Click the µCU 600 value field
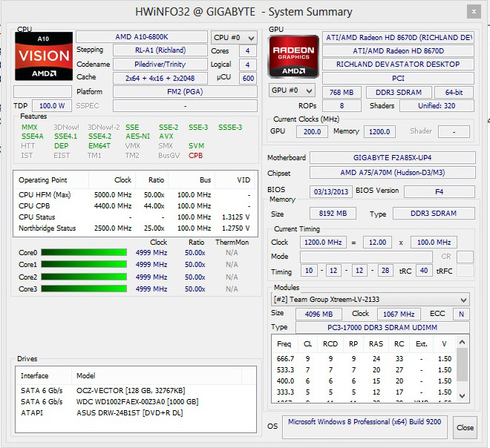The width and height of the screenshot is (490, 448). 248,78
